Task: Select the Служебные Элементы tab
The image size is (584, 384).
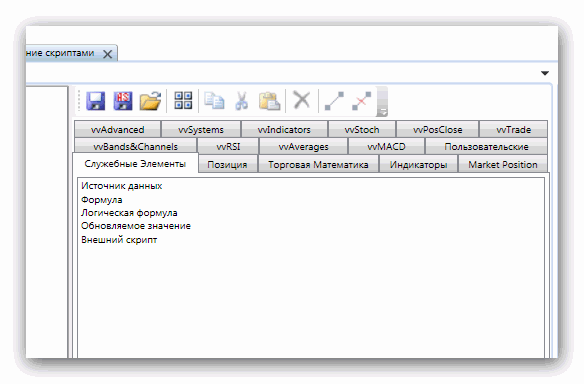Action: tap(135, 164)
